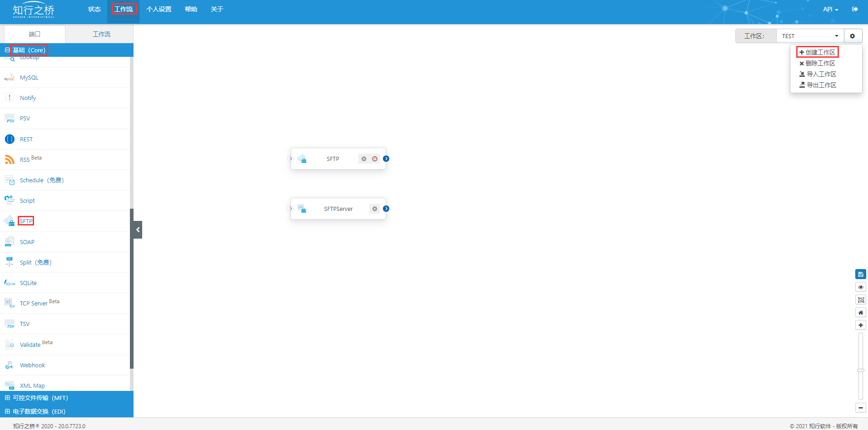Toggle the eye visibility button on canvas
This screenshot has width=868, height=430.
(860, 287)
